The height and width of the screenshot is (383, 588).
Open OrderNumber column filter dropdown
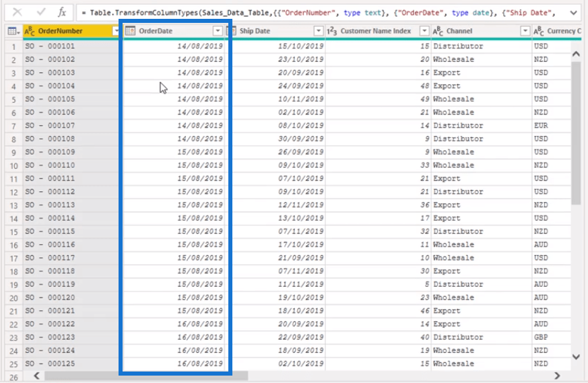click(x=115, y=31)
